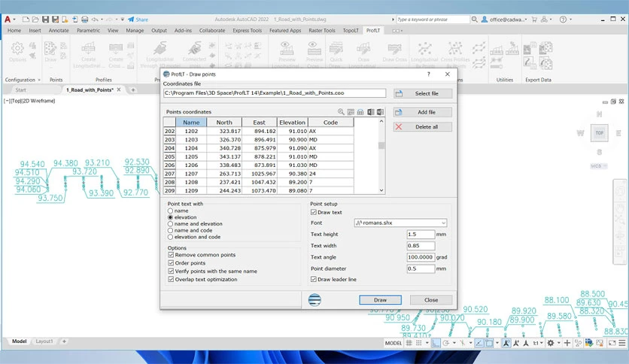629x364 pixels.
Task: Click the MODEL button in the status bar
Action: point(393,343)
